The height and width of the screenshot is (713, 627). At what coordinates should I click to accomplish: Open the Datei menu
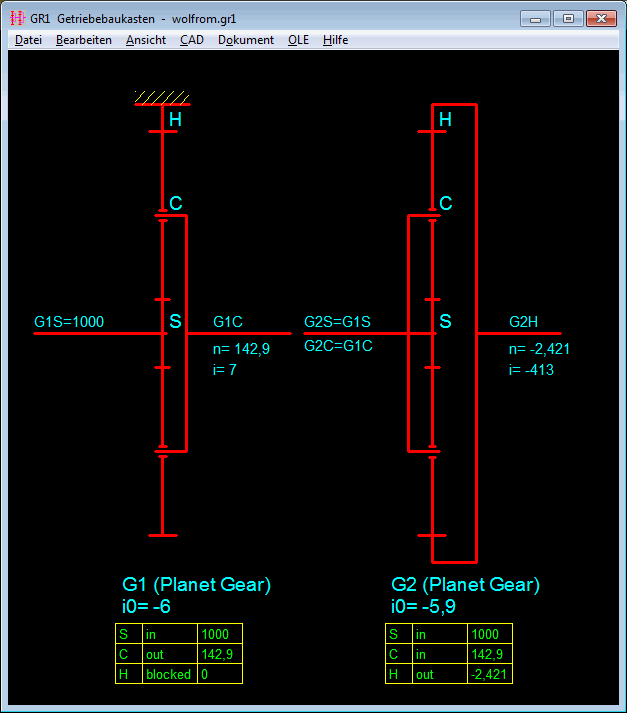tap(28, 40)
